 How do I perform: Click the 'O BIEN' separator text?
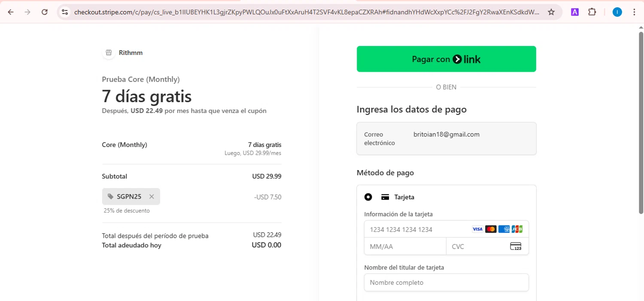point(446,87)
